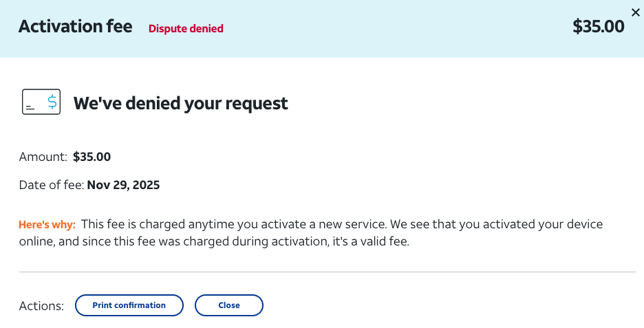Click the Amount label
The width and height of the screenshot is (644, 328).
click(43, 157)
